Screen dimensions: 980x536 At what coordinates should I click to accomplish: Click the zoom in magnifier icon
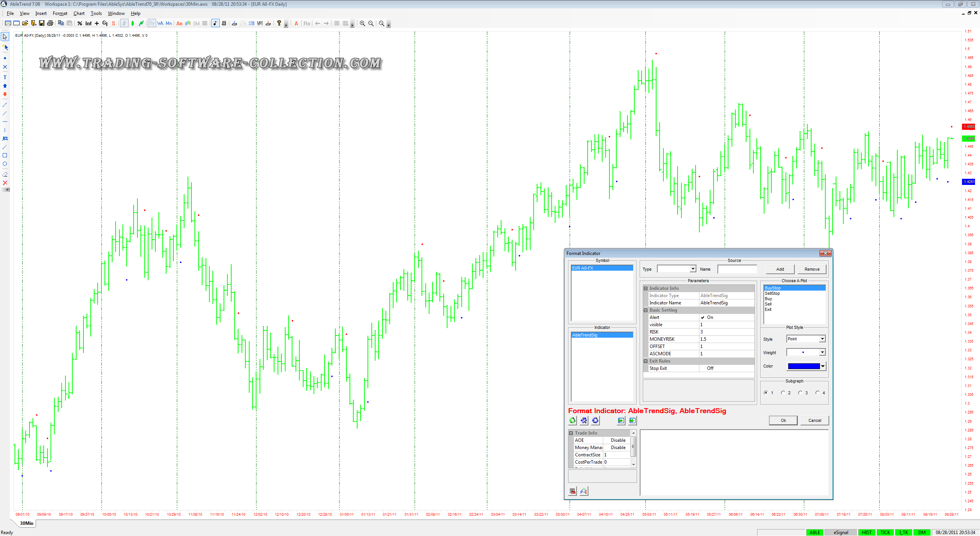coord(362,23)
